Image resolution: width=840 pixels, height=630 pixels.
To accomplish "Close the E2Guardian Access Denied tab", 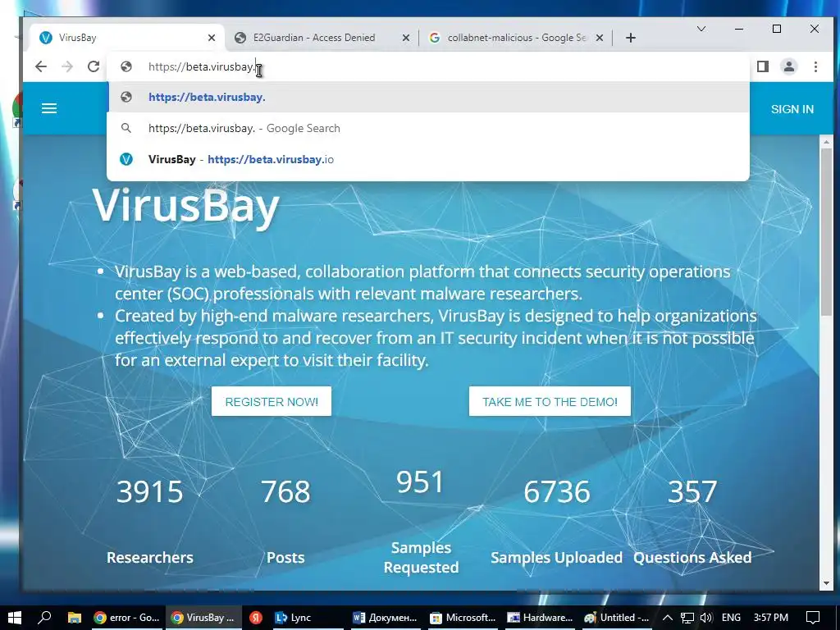I will 405,38.
